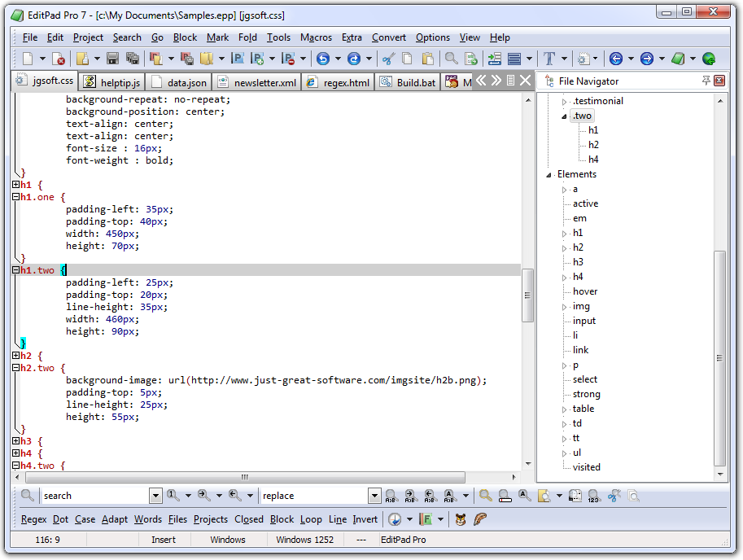Select the visited item in File Navigator
This screenshot has height=560, width=743.
(x=586, y=467)
